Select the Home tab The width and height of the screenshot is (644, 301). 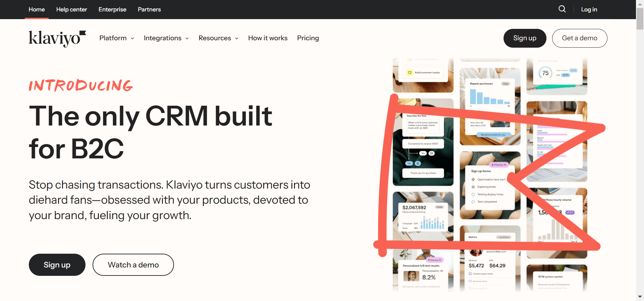click(x=37, y=9)
